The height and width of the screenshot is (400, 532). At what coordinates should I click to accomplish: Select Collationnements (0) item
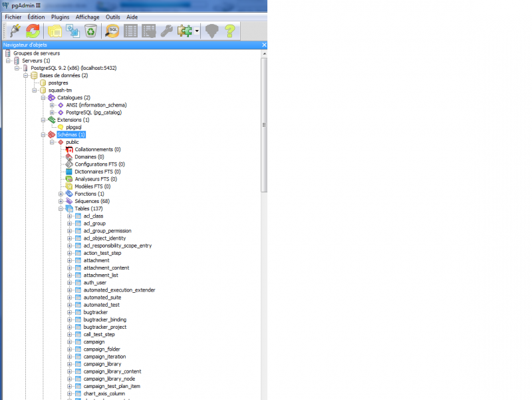pyautogui.click(x=98, y=149)
